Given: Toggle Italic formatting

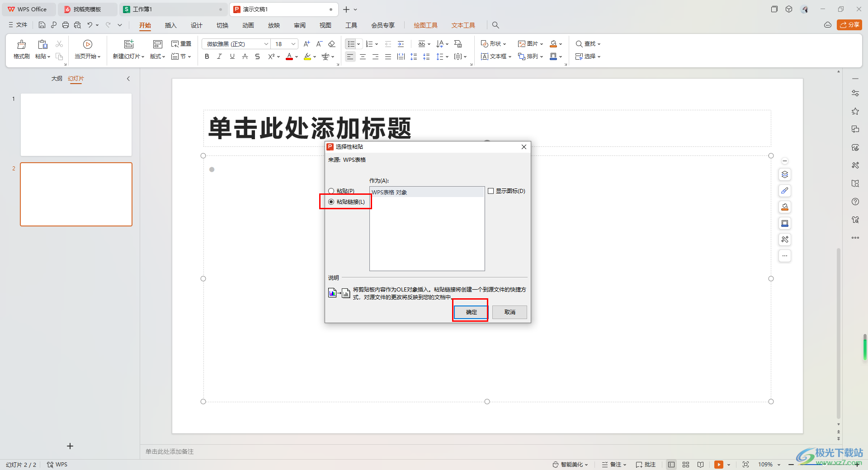Looking at the screenshot, I should 220,56.
